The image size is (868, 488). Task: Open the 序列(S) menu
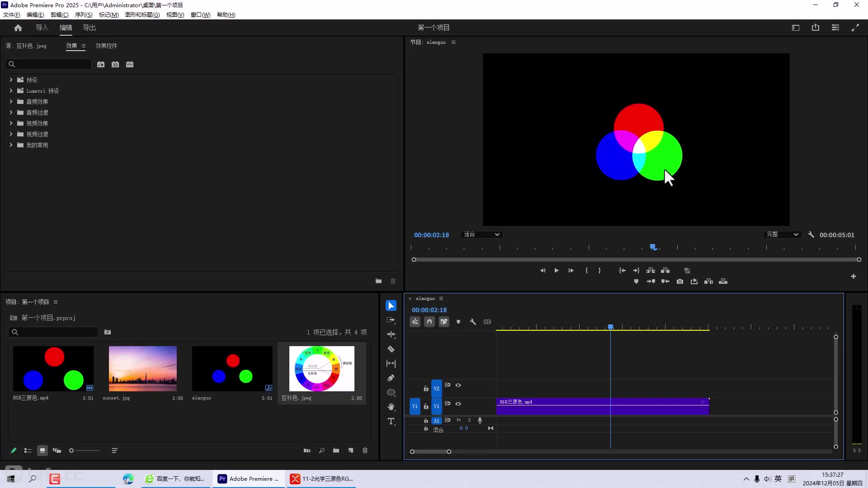click(x=84, y=15)
